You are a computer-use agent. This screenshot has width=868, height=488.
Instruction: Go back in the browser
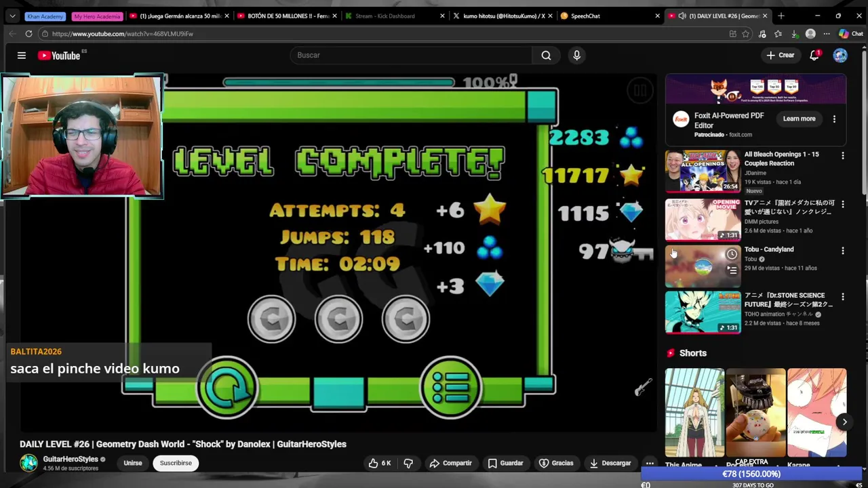[12, 33]
